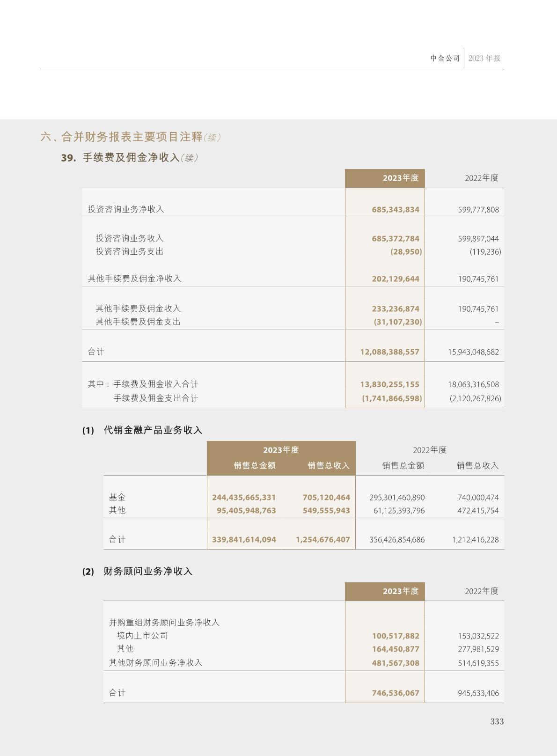Click the total 1,254,676,407
The height and width of the screenshot is (756, 557).
[x=322, y=540]
